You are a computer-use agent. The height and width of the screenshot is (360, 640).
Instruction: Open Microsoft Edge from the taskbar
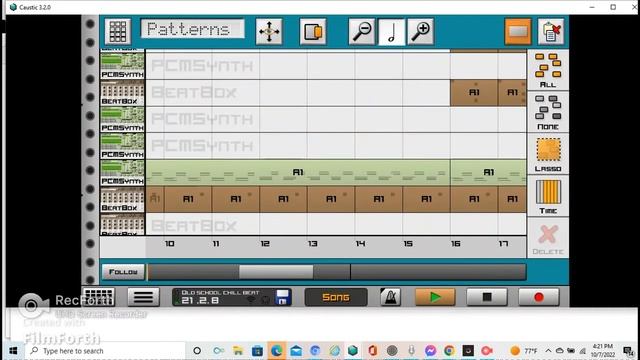276,351
